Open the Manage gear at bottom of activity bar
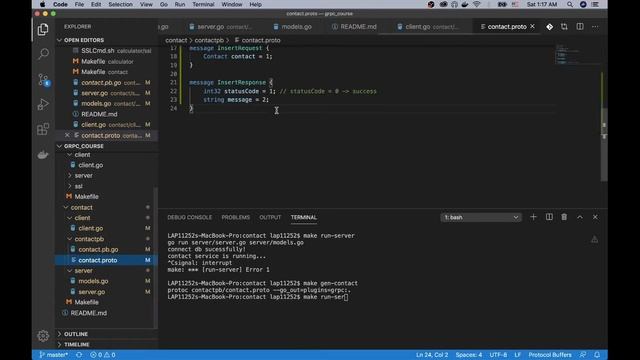 43,336
